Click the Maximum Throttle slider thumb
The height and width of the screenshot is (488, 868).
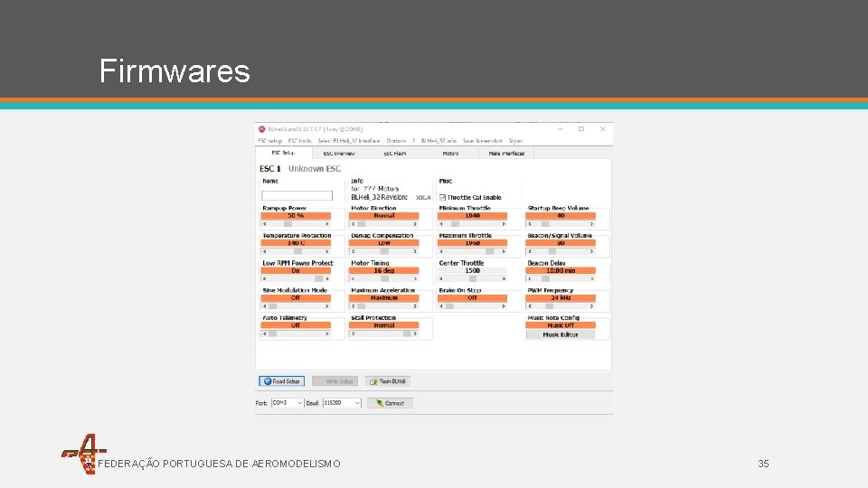(x=489, y=251)
